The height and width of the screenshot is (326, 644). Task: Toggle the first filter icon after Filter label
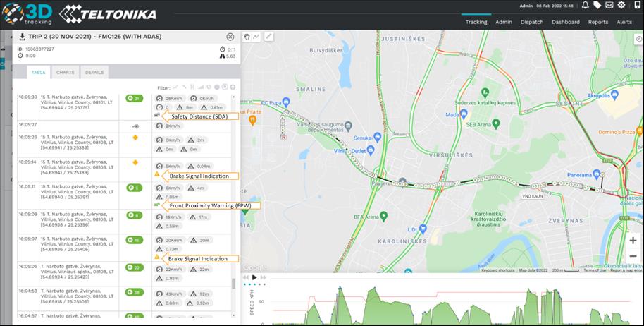point(176,87)
